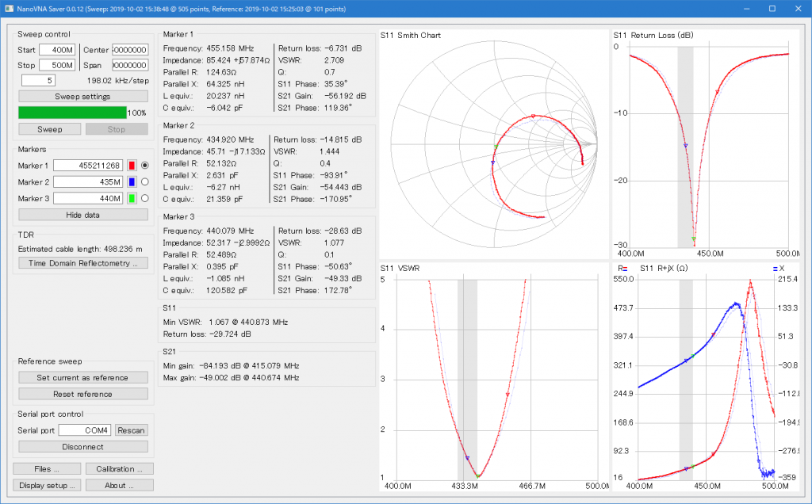Open the Calibration window
The height and width of the screenshot is (504, 812).
119,469
